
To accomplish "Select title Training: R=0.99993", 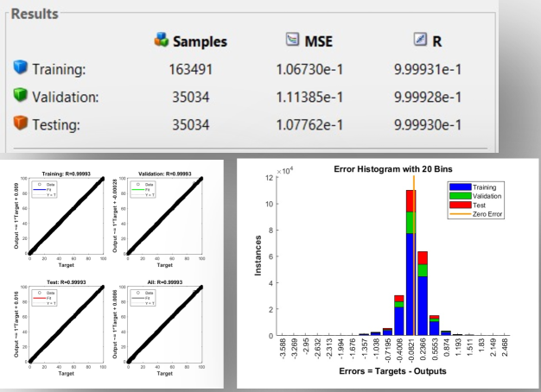I will click(67, 174).
